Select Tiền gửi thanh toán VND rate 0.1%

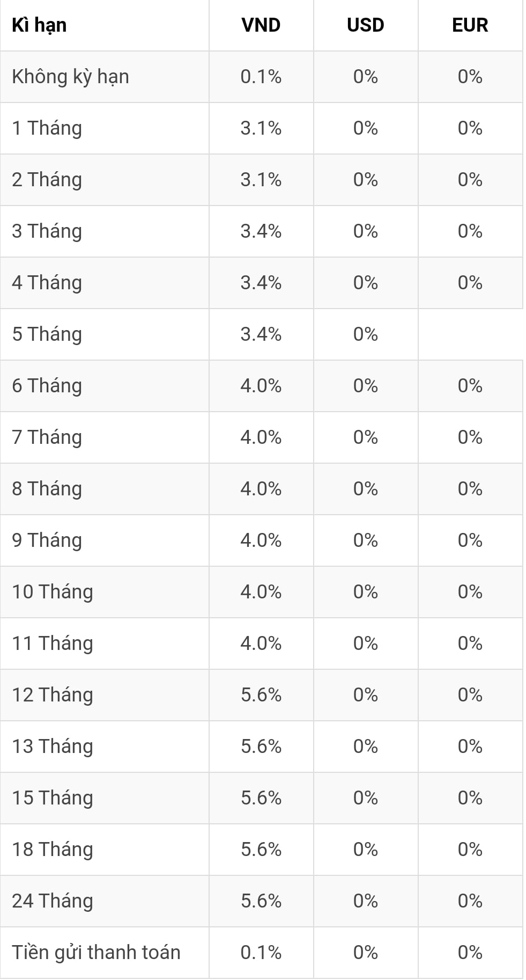click(x=261, y=953)
